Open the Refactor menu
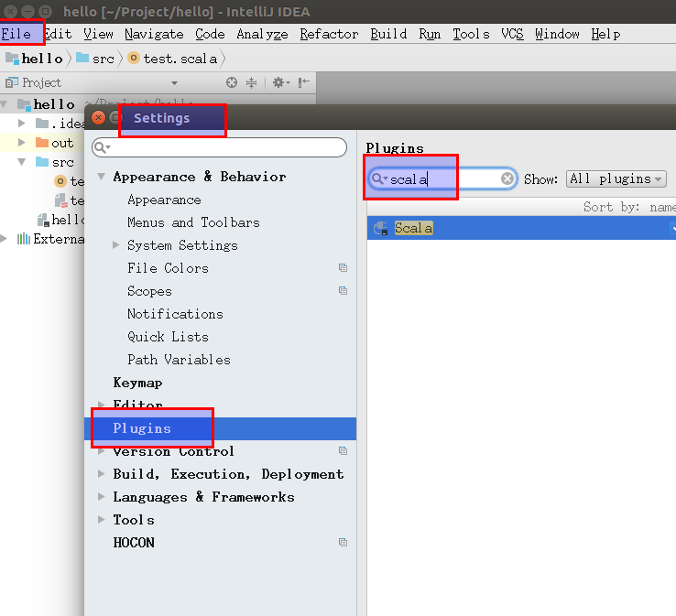Image resolution: width=676 pixels, height=616 pixels. [x=329, y=34]
